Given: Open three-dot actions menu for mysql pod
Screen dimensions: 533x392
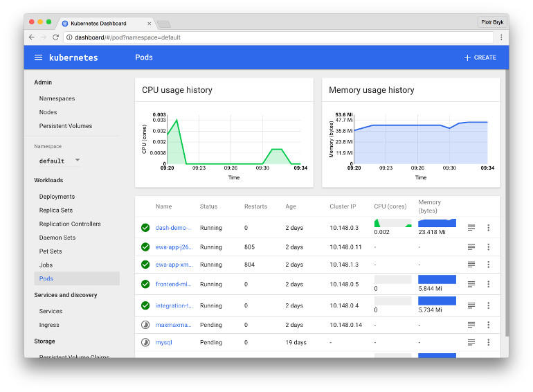Looking at the screenshot, I should 489,342.
